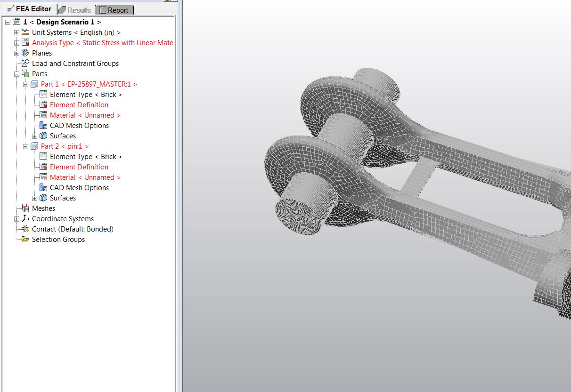This screenshot has height=392, width=571.
Task: Click Part 1 Element Definition icon
Action: [43, 104]
